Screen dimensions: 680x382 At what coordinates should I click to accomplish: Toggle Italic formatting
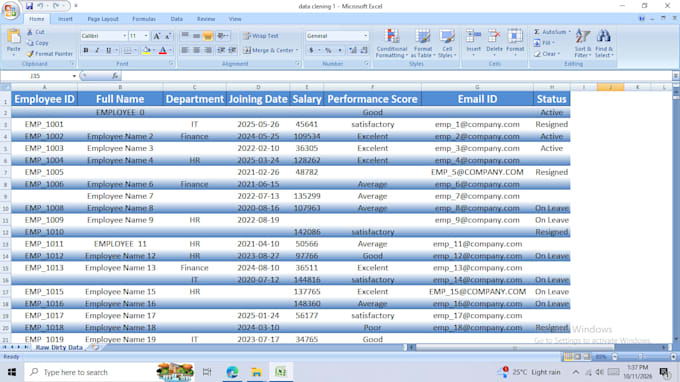coord(97,50)
